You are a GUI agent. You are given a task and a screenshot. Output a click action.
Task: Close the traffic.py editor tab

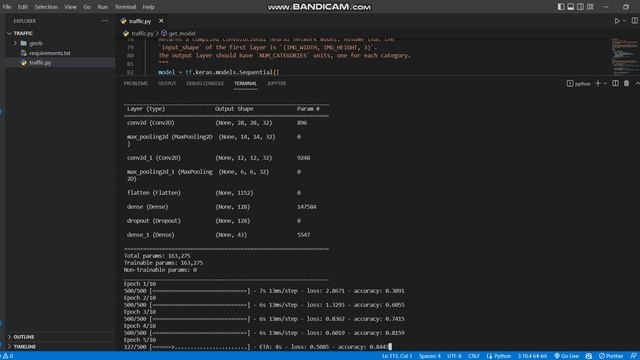[161, 20]
